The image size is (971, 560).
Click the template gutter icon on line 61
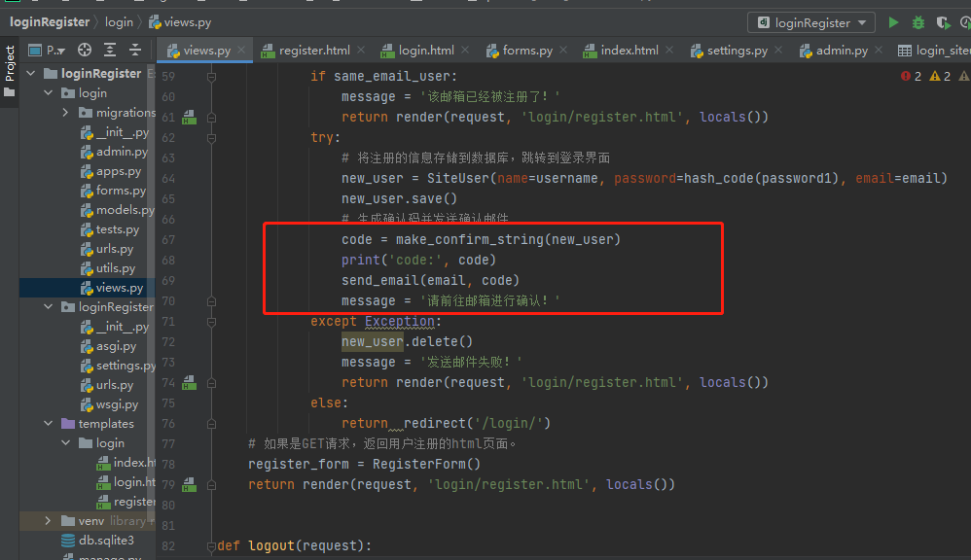coord(190,117)
